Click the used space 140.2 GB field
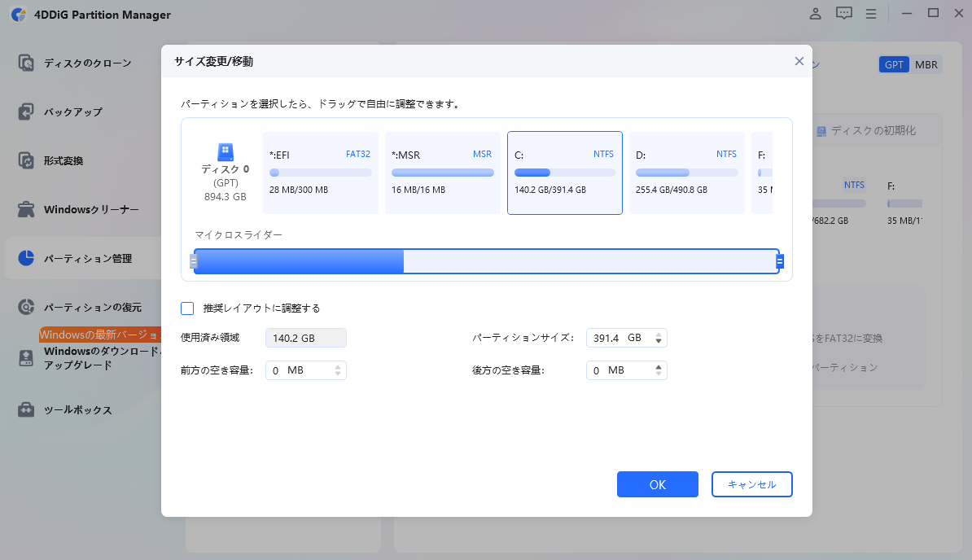 (x=305, y=338)
